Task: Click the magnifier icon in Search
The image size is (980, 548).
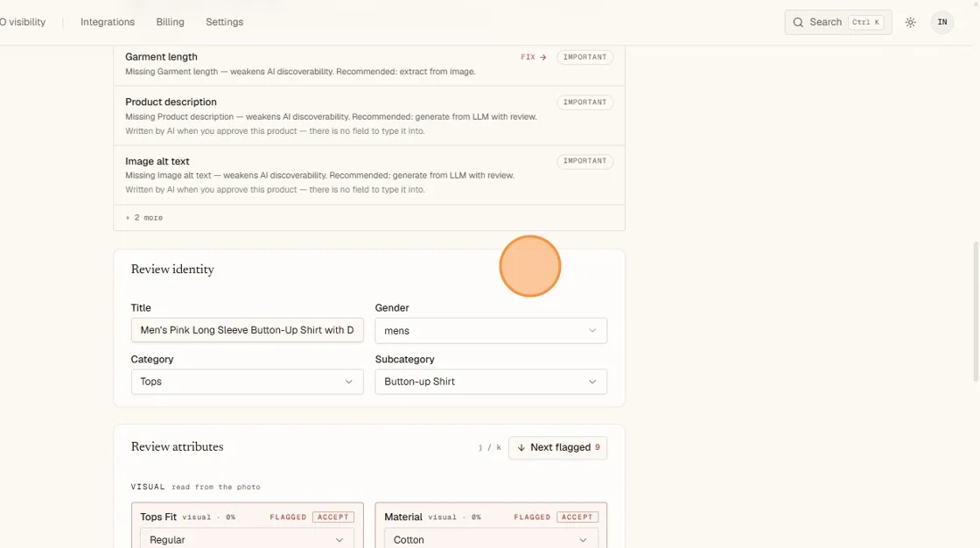Action: pyautogui.click(x=798, y=23)
